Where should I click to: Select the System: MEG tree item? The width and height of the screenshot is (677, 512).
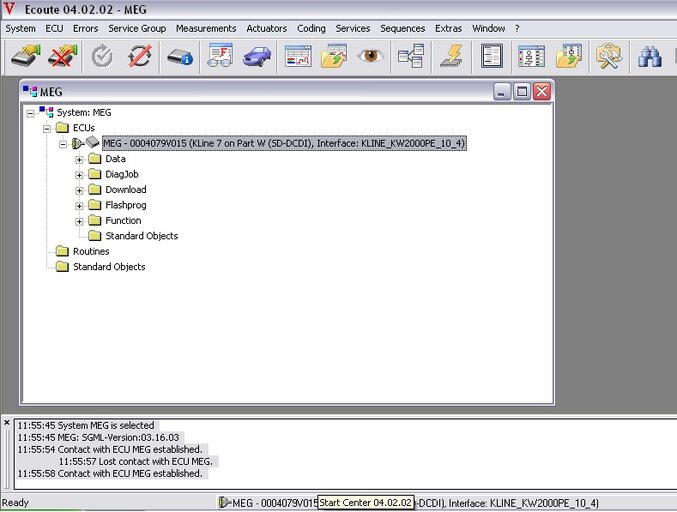(x=84, y=113)
